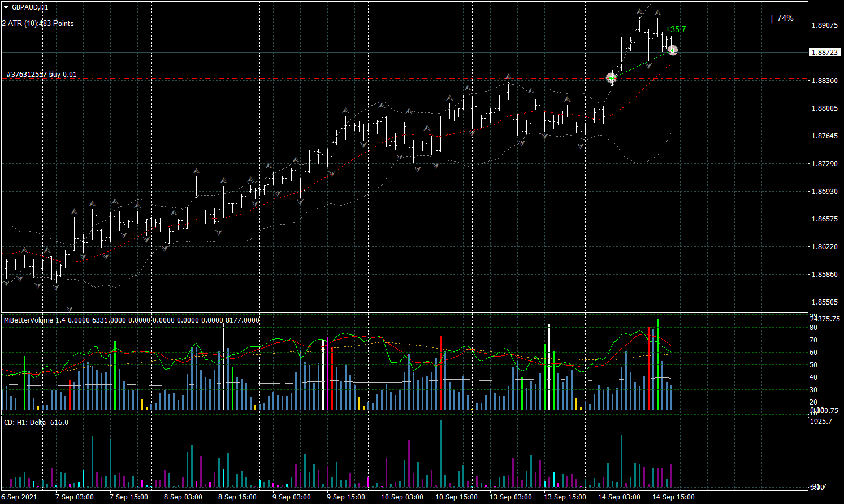Click the "10 Sep 15:00" time axis label
Screen dimensions: 844x504
pos(456,497)
